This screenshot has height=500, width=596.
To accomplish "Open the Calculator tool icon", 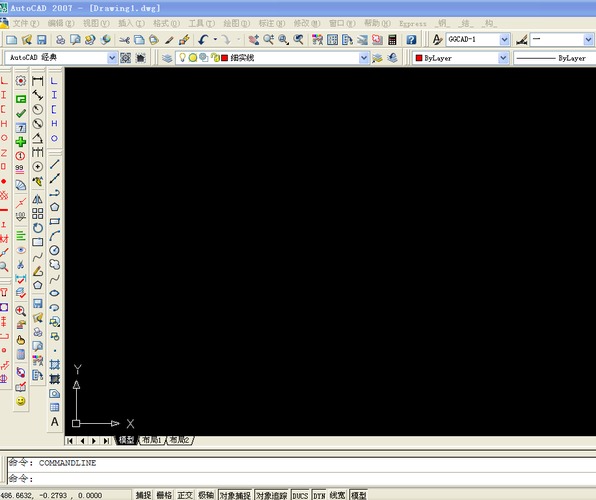I will [392, 40].
